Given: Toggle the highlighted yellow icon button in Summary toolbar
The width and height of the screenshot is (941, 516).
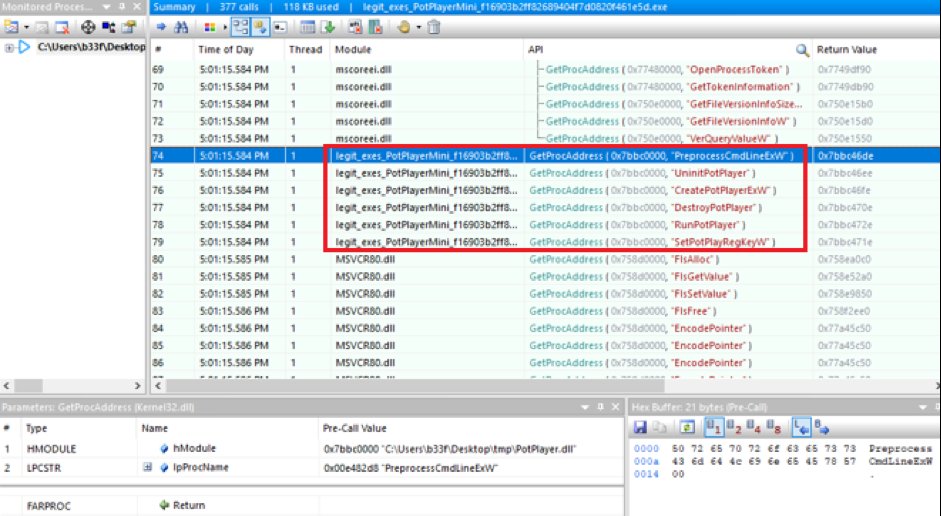Looking at the screenshot, I should (x=260, y=27).
